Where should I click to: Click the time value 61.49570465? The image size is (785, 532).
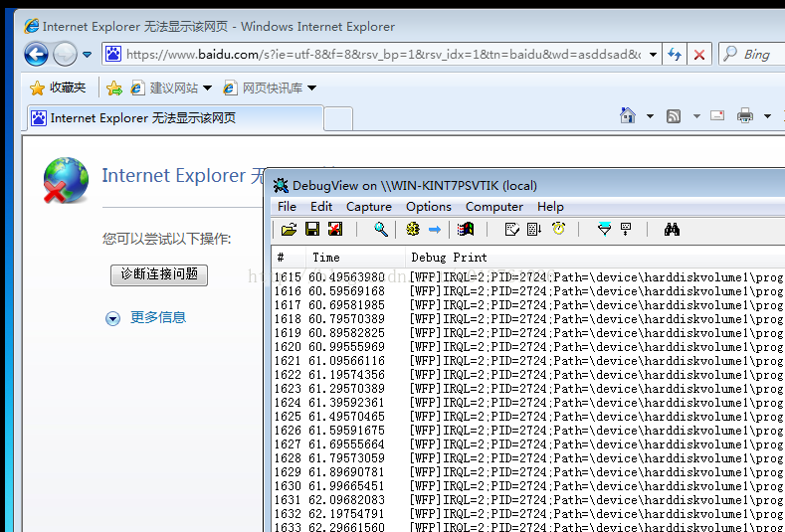tap(346, 417)
